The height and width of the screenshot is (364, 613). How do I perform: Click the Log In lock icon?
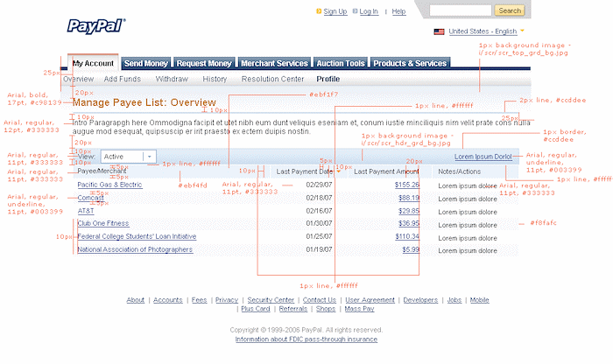click(355, 11)
